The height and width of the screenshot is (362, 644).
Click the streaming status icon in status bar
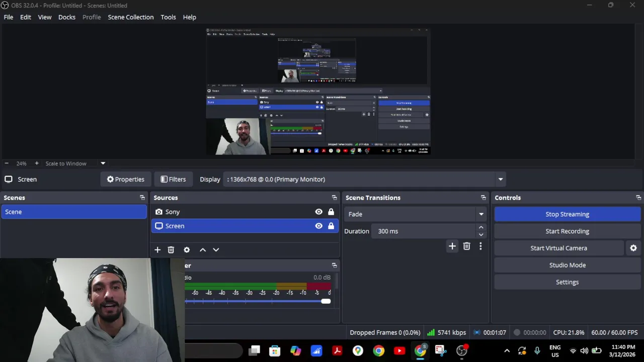(476, 332)
